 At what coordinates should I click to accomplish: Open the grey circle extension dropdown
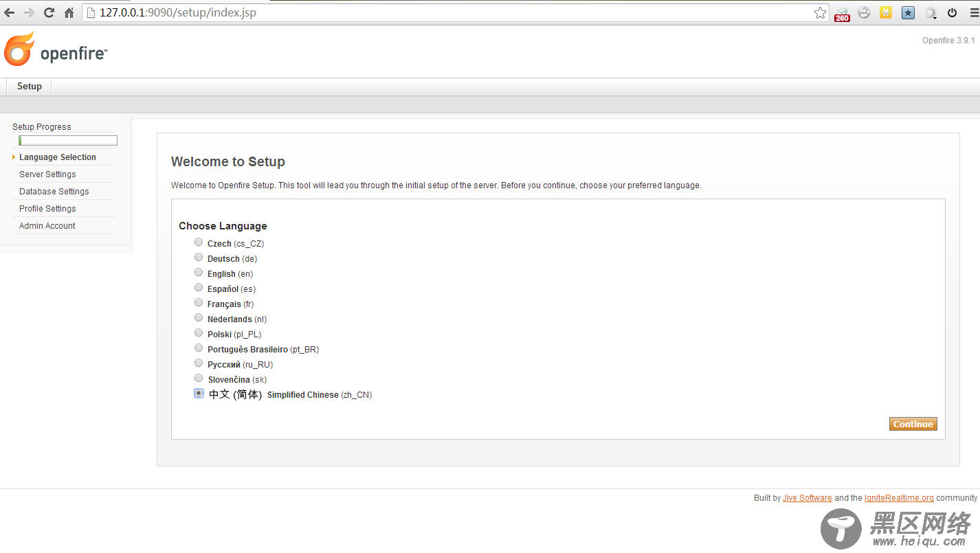click(931, 12)
